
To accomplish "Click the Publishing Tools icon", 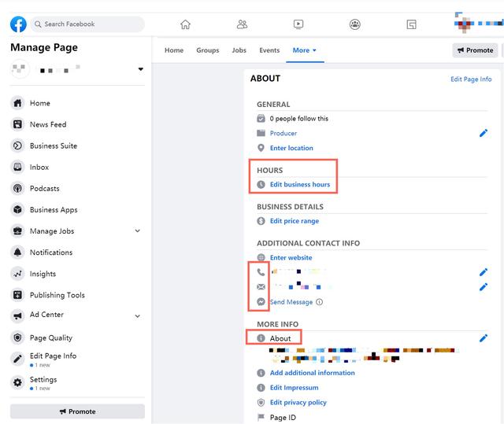I will click(17, 295).
